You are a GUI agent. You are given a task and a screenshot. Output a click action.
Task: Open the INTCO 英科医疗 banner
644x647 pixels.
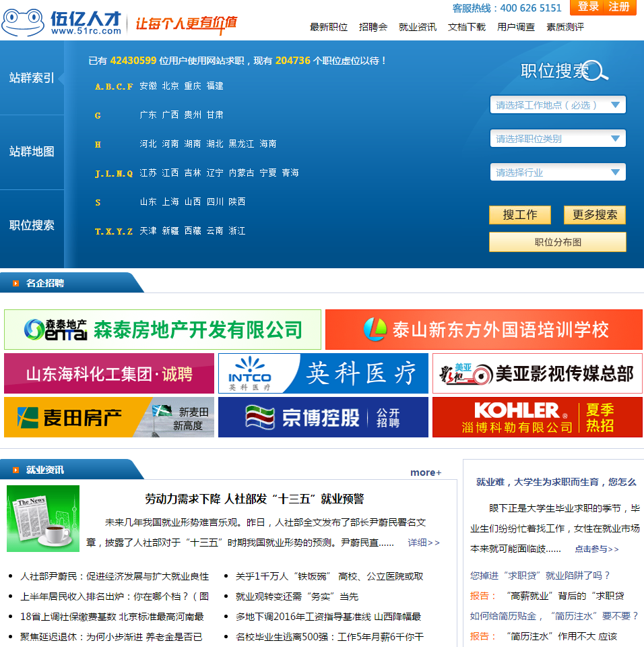(323, 373)
